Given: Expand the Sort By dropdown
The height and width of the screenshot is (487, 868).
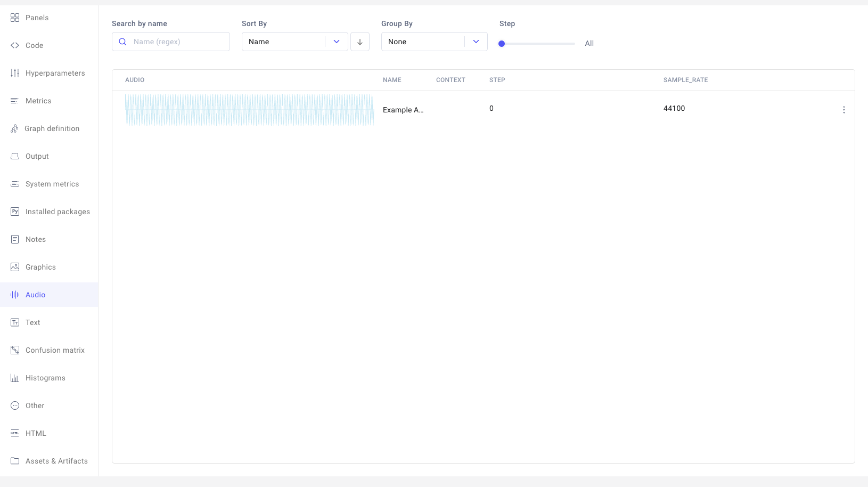Looking at the screenshot, I should [337, 41].
